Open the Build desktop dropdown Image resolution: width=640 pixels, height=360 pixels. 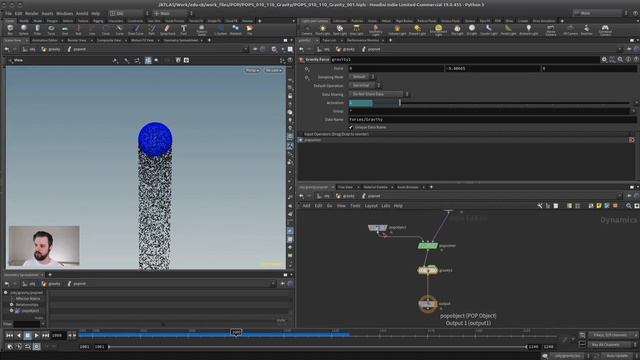pos(129,13)
